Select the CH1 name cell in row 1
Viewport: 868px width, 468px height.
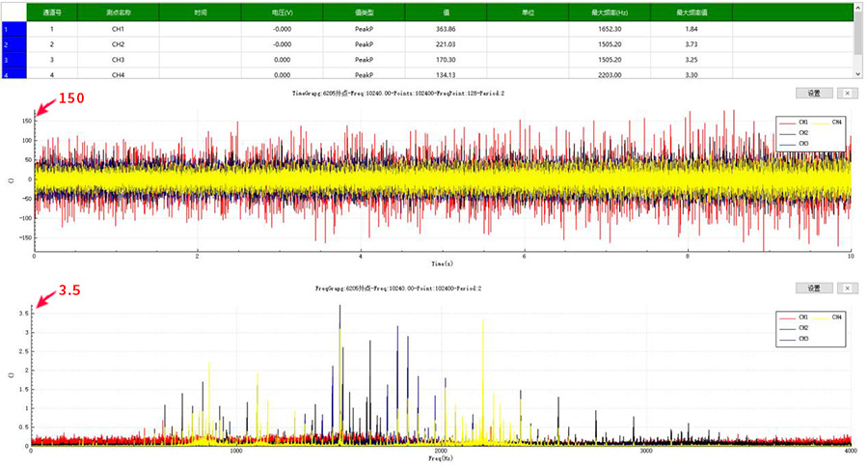(x=118, y=30)
